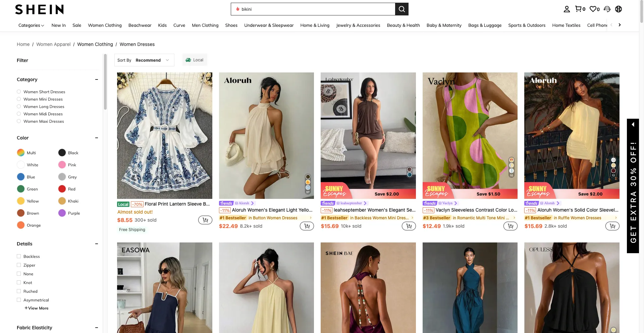Viewport: 644px width, 333px height.
Task: Click -70% discount tag on Floral dress
Action: [x=137, y=204]
